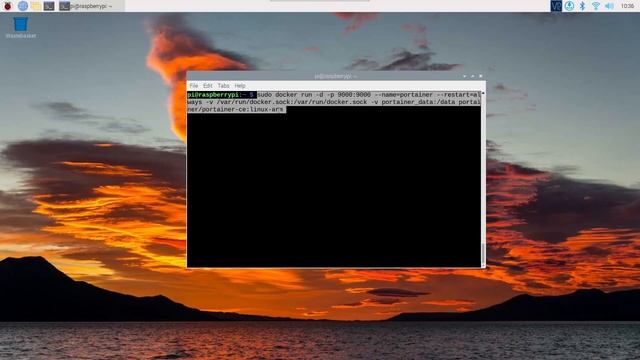Open the Help menu in terminal
640x360 pixels.
point(240,86)
